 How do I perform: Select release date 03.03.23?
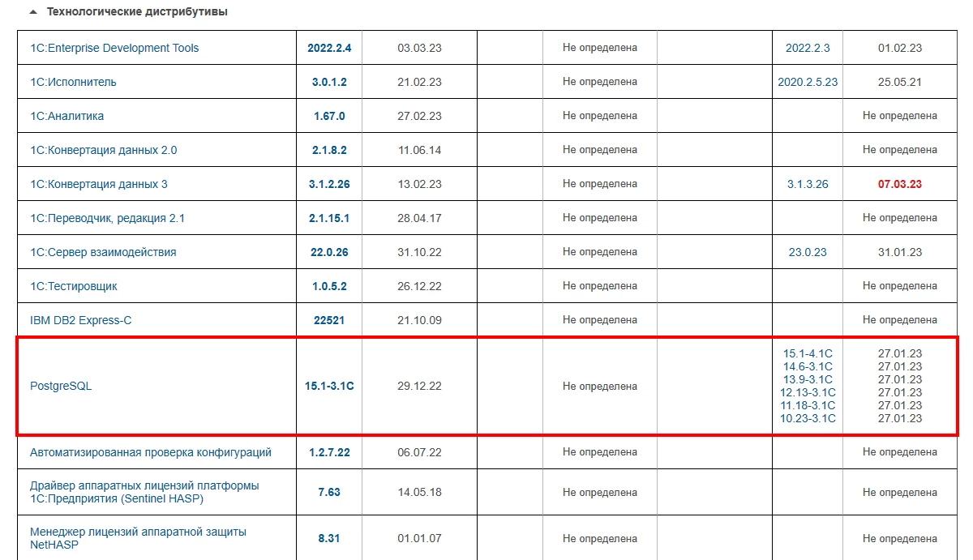(x=419, y=48)
